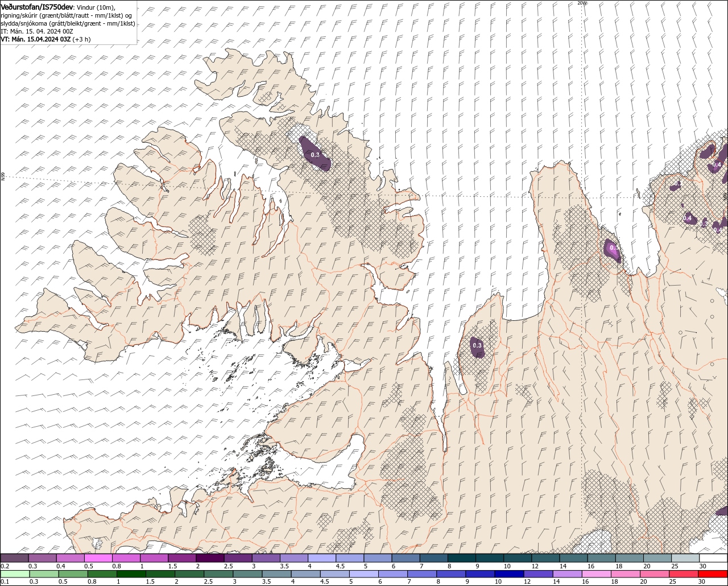728x586 pixels.
Task: Click the dark mauve 0.2 swatch, upper legend
Action: [x=14, y=558]
